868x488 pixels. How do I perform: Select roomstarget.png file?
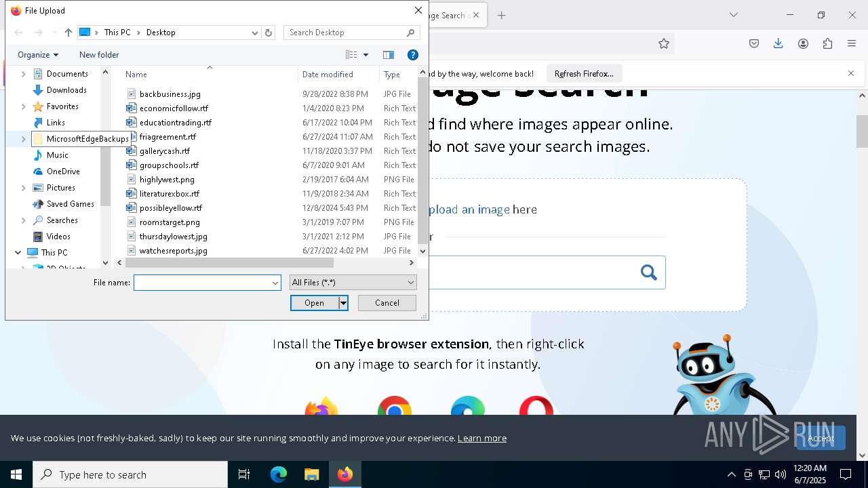tap(170, 222)
